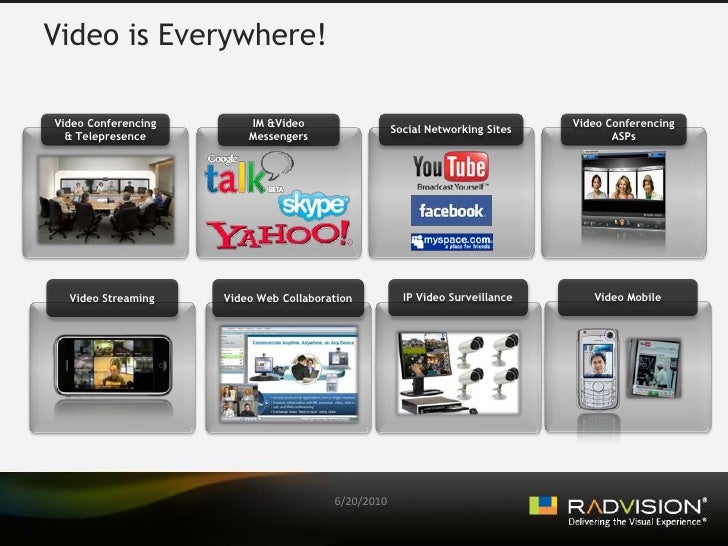Click the mobile YouTube screen photo
Viewport: 728px width, 546px height.
tap(654, 368)
